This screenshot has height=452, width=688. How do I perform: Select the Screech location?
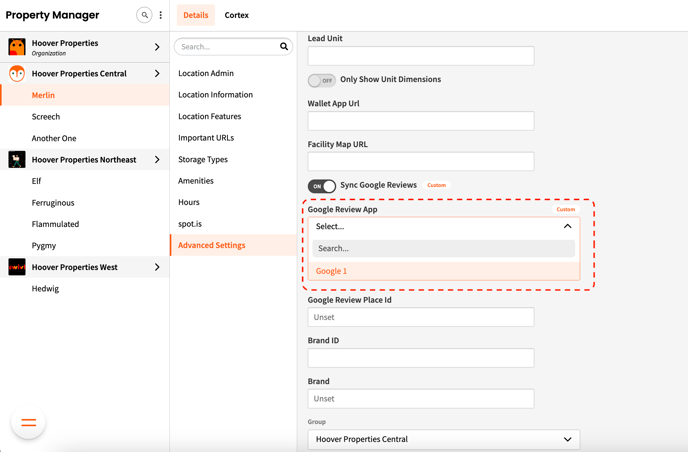click(46, 117)
